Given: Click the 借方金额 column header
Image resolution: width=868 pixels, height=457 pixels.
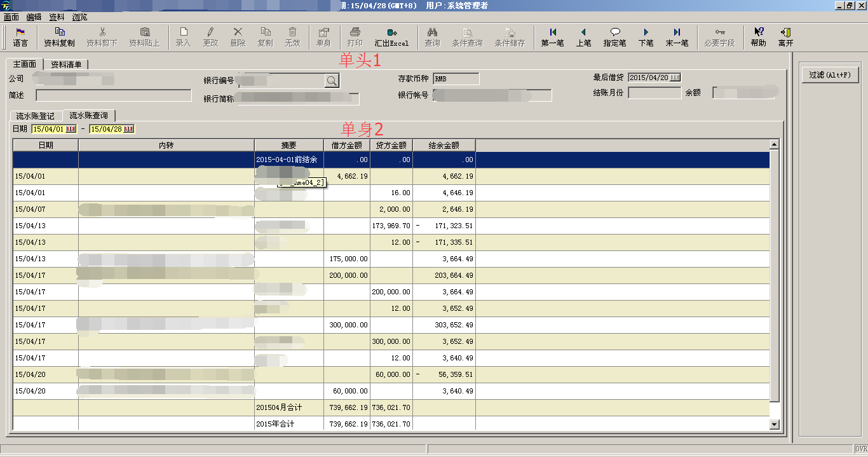Looking at the screenshot, I should click(x=347, y=146).
